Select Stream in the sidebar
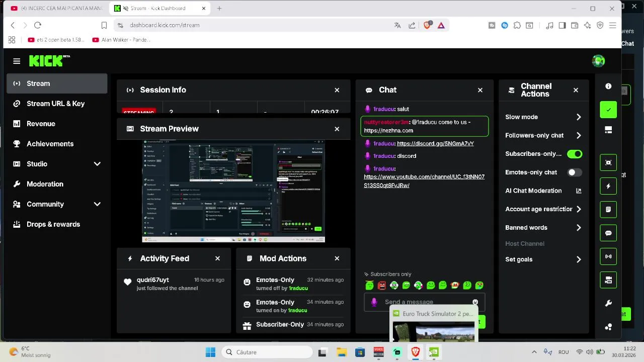 click(57, 83)
